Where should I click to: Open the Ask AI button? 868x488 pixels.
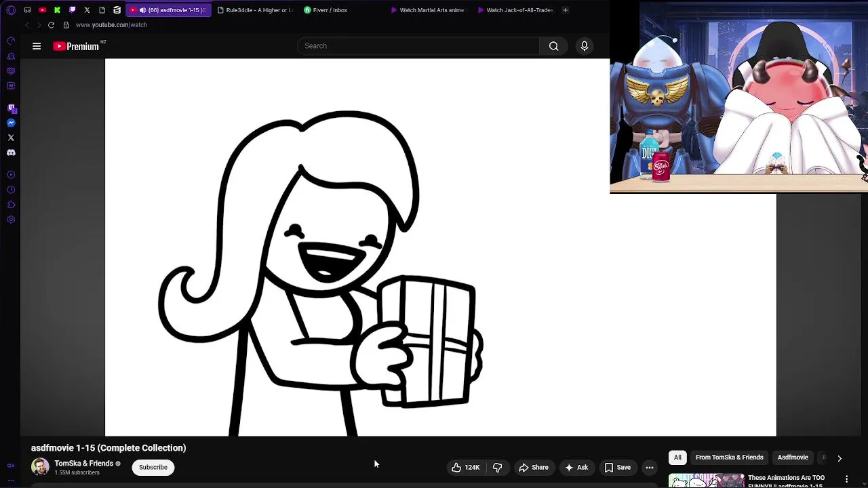pos(576,467)
